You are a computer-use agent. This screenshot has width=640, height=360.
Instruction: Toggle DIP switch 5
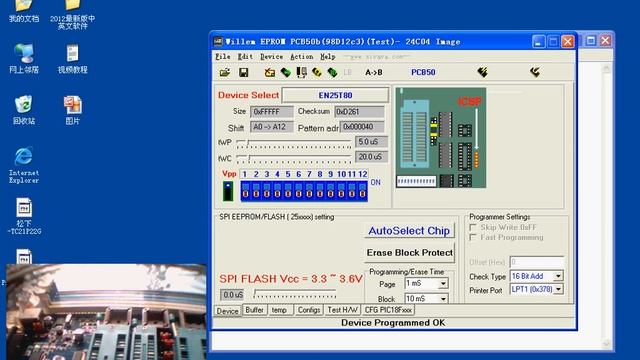pos(288,191)
